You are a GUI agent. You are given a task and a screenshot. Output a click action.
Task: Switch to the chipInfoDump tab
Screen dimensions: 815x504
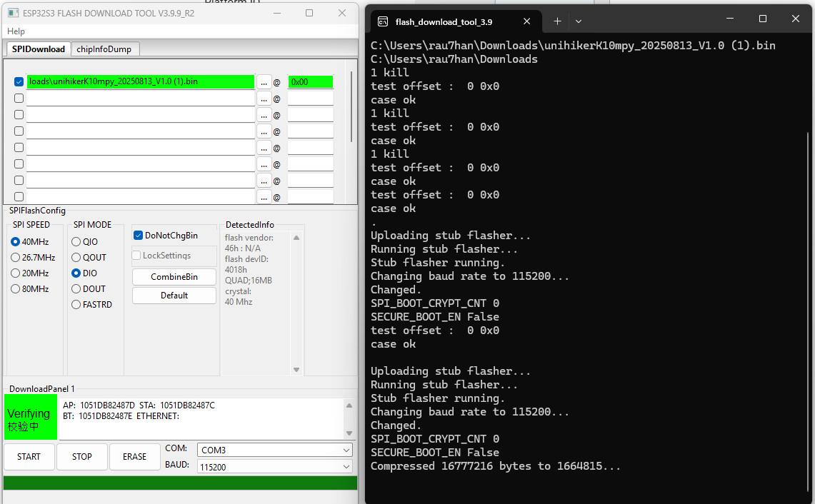[x=104, y=49]
